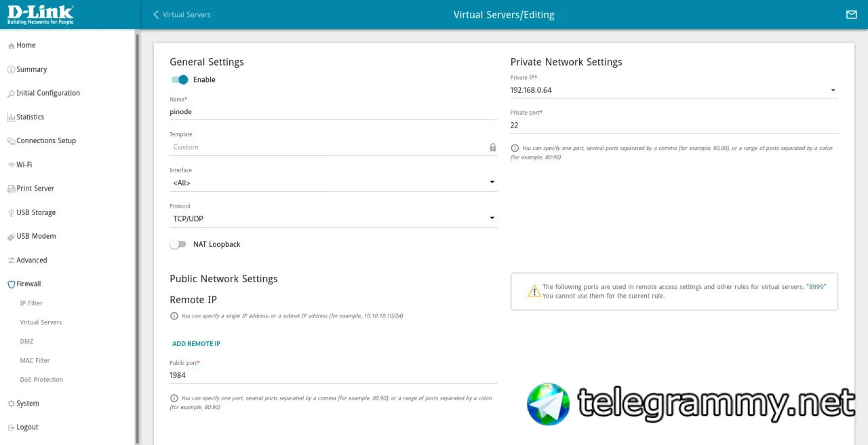Image resolution: width=868 pixels, height=445 pixels.
Task: Open the Interface dropdown
Action: [334, 182]
